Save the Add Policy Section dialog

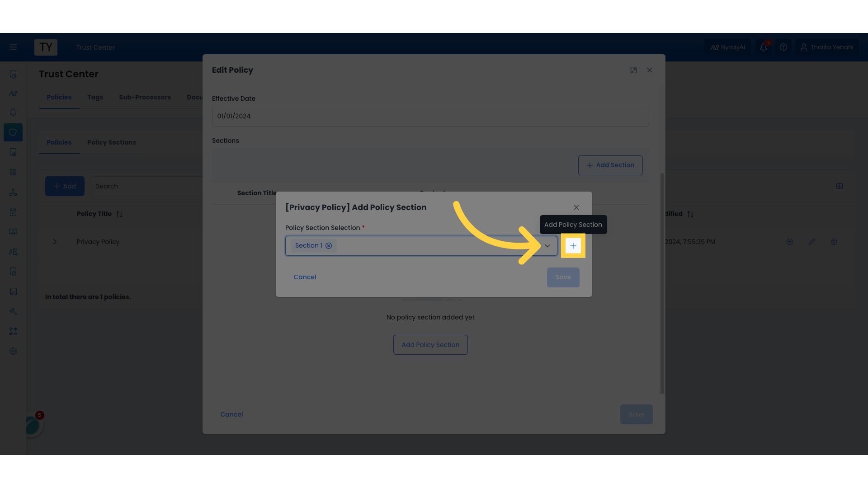coord(563,277)
